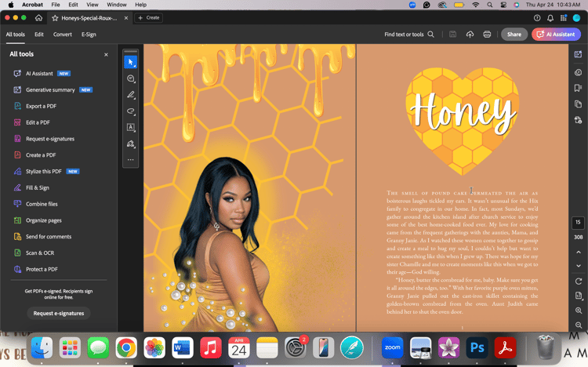The width and height of the screenshot is (588, 367).
Task: Switch to the All tools tab
Action: click(x=16, y=35)
